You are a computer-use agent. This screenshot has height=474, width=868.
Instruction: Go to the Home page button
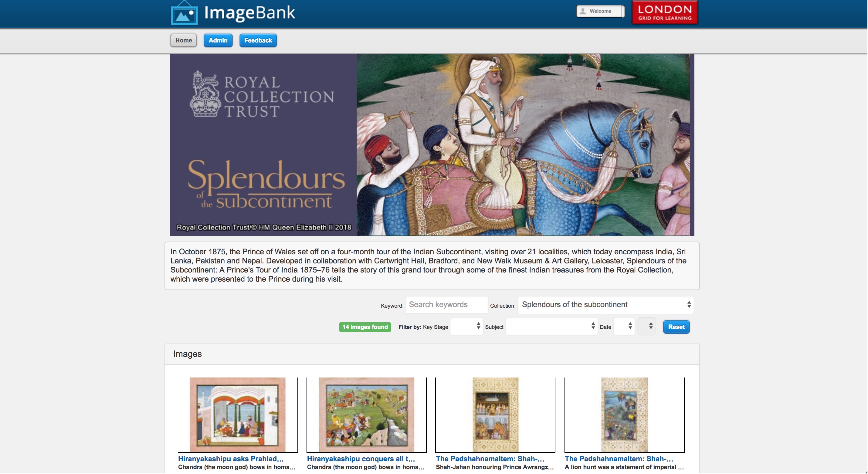[x=183, y=40]
